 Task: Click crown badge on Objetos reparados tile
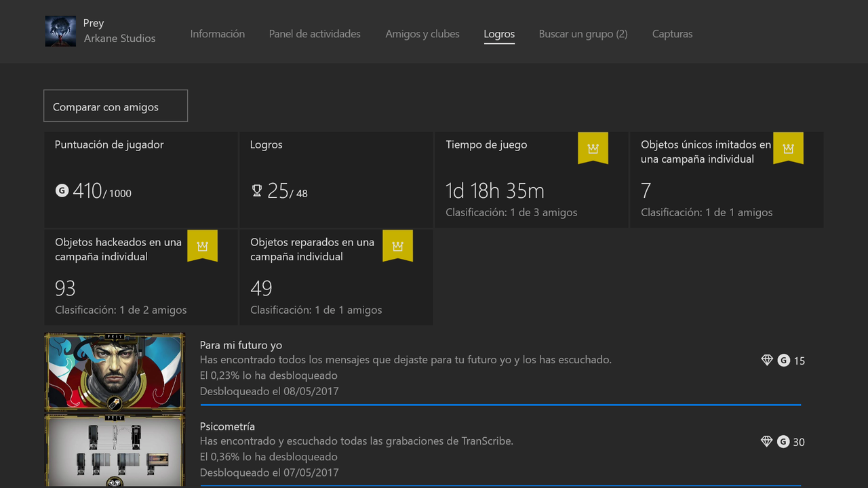click(397, 246)
